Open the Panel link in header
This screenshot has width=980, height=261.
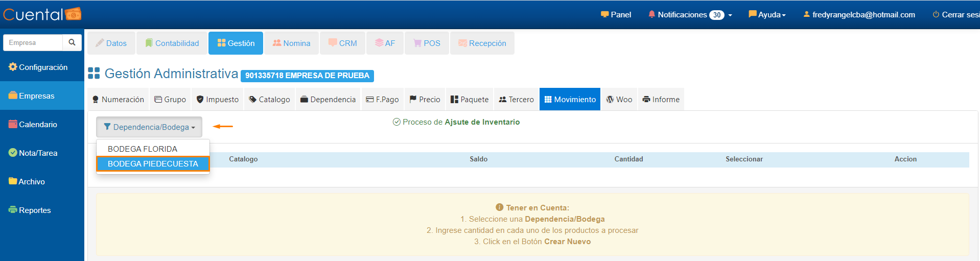point(616,15)
